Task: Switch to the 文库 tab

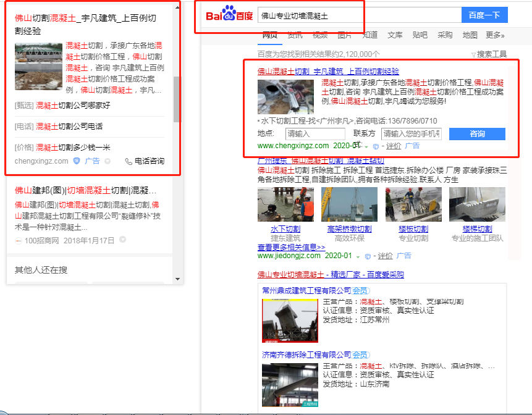Action: tap(395, 35)
